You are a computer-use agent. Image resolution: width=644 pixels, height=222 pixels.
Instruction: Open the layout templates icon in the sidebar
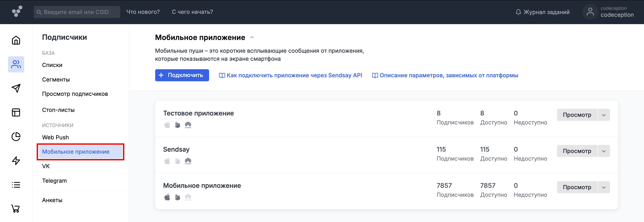pos(16,112)
